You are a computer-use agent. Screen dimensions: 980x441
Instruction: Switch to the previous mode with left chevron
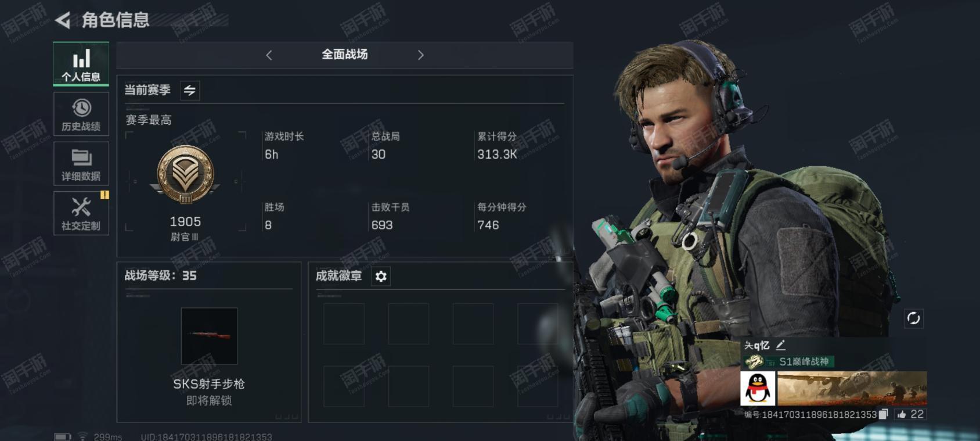pos(269,55)
